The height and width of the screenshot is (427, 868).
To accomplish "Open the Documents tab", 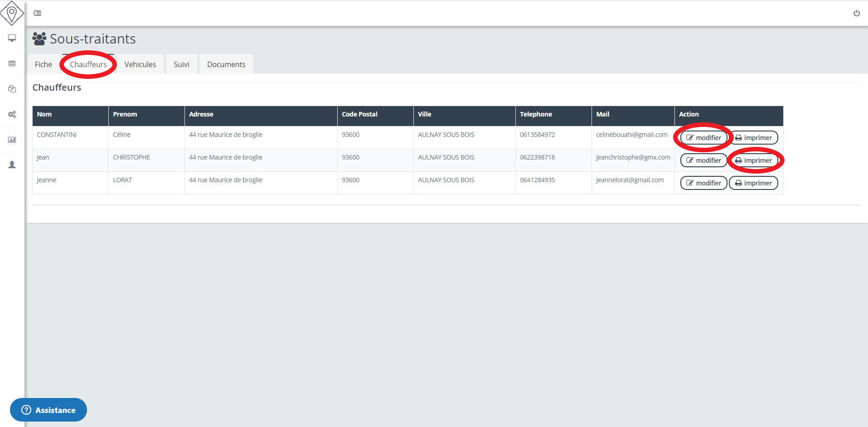I will tap(226, 64).
